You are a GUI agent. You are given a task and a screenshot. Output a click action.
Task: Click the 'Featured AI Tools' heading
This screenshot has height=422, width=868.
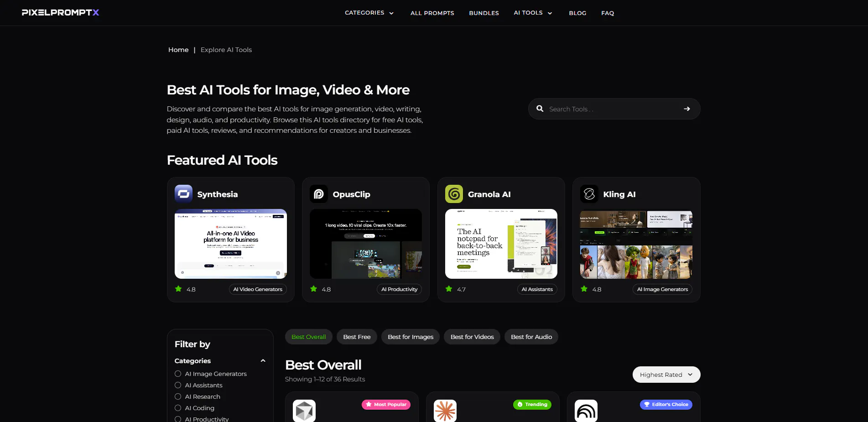point(222,160)
